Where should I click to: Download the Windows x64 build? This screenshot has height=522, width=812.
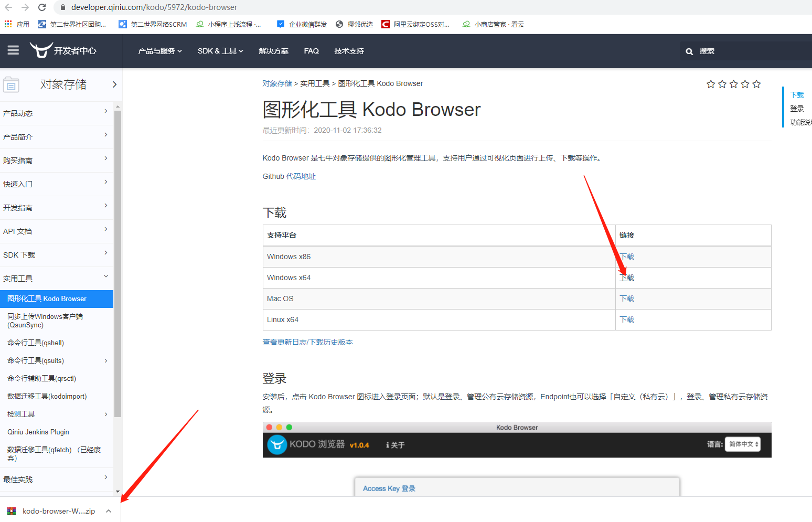(627, 278)
